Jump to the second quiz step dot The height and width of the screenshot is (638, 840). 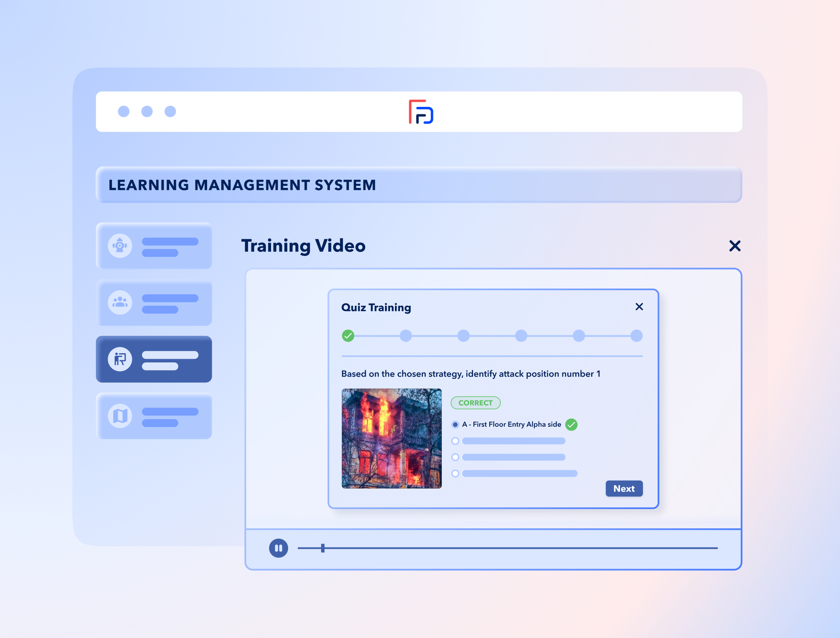(x=406, y=336)
